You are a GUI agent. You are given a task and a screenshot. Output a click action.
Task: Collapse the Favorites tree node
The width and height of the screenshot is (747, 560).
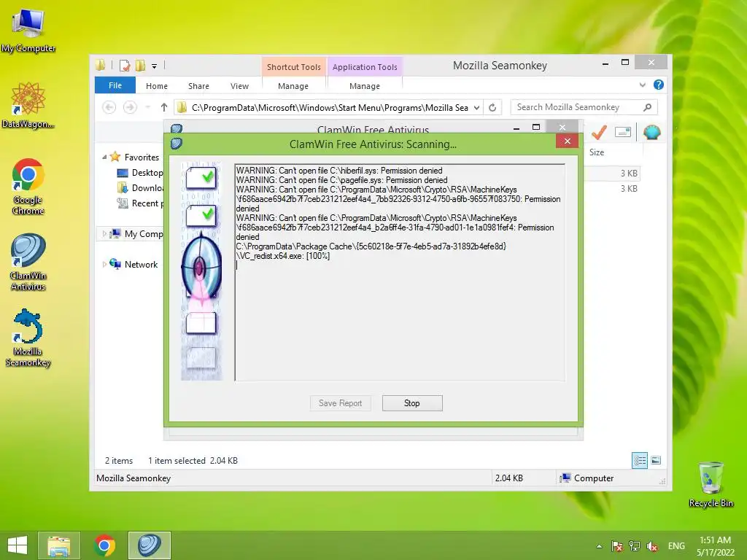pyautogui.click(x=104, y=157)
